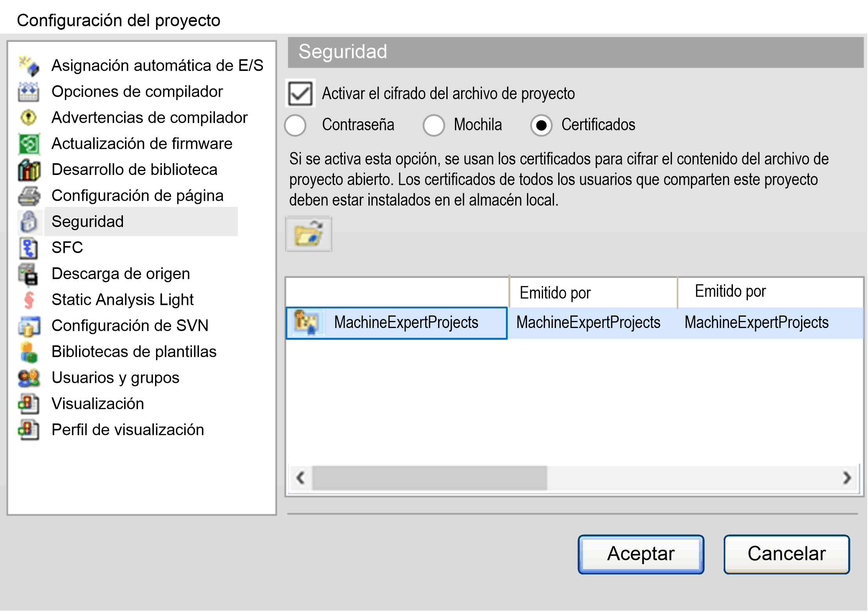Viewport: 868px width, 611px height.
Task: Open Configuración de SVN category
Action: tap(130, 326)
